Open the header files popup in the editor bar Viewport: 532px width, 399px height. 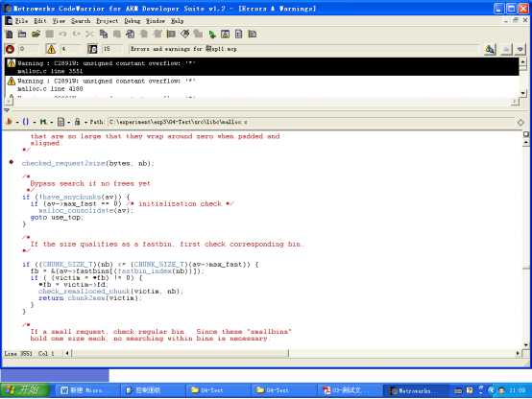[11, 122]
